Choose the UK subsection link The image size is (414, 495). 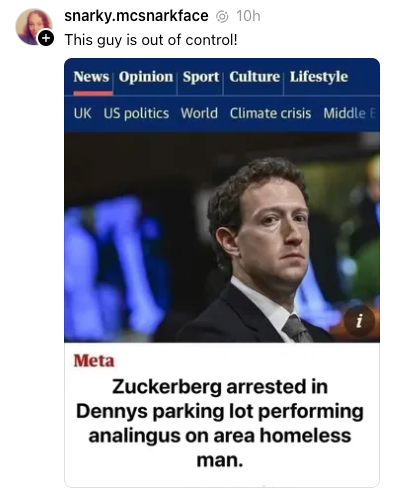(x=82, y=113)
